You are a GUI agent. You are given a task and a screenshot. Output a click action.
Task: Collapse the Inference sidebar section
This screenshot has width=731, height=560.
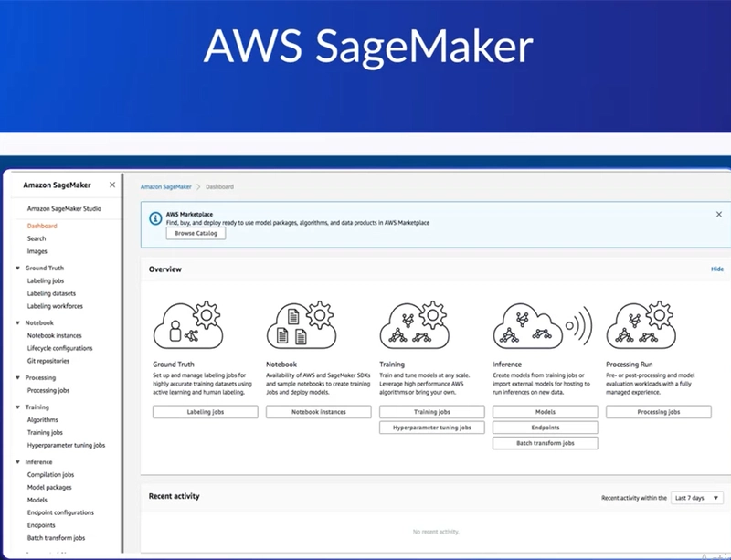tap(17, 462)
